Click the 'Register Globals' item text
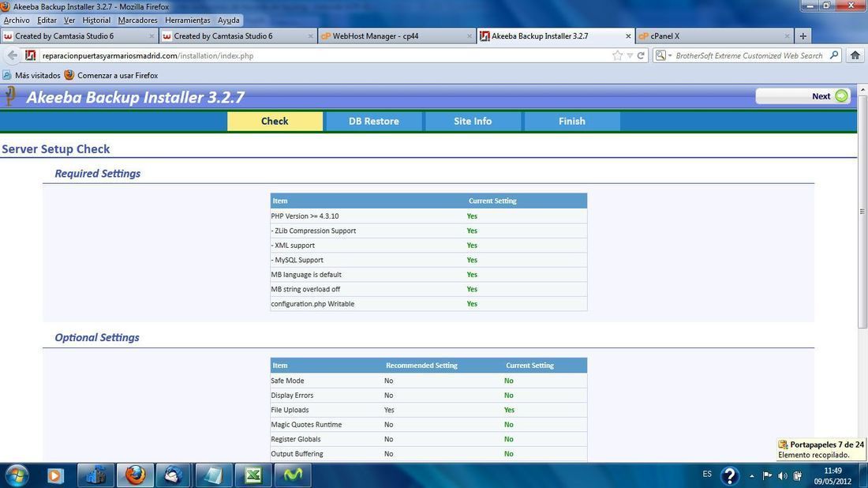The width and height of the screenshot is (868, 488). pyautogui.click(x=296, y=439)
